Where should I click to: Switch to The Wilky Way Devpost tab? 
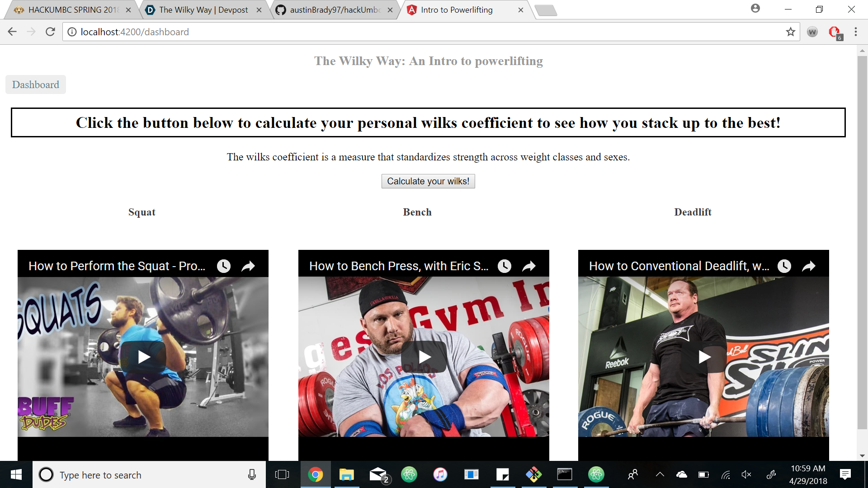pos(203,10)
